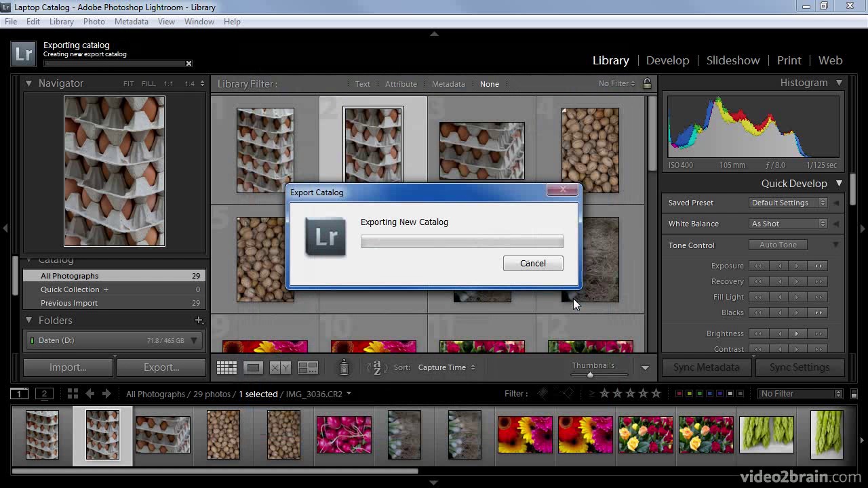Toggle blue color label filter
This screenshot has width=868, height=488.
coord(710,394)
